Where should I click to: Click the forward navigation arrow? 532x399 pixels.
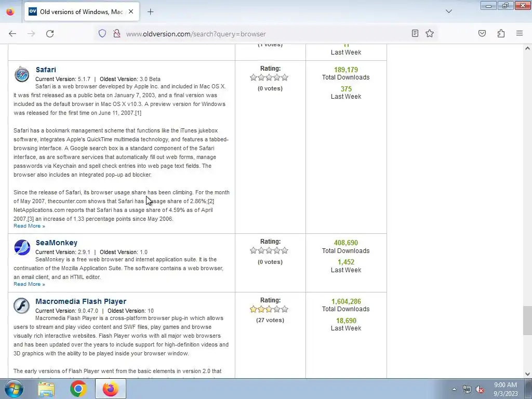31,34
